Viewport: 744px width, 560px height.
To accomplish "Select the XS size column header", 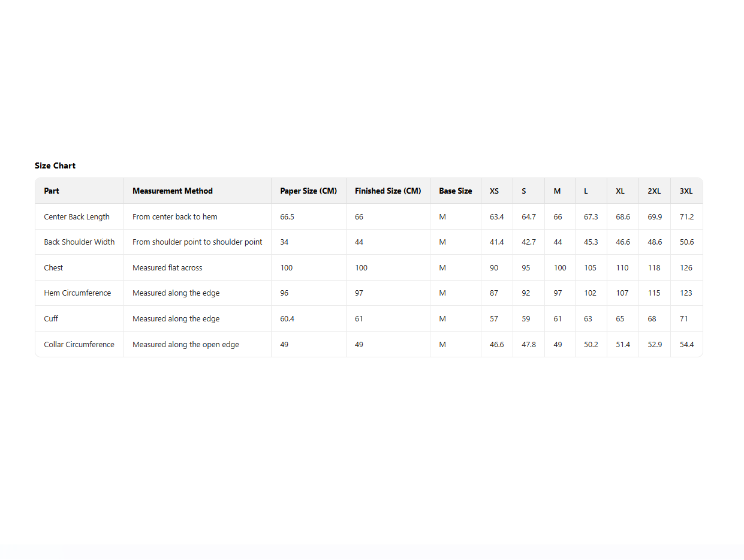I will (x=494, y=191).
